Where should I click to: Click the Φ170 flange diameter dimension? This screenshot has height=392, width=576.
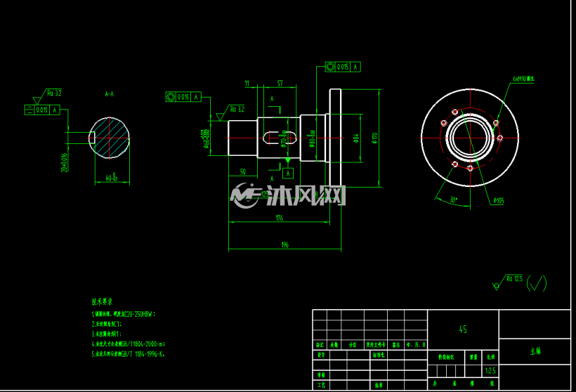[x=374, y=138]
